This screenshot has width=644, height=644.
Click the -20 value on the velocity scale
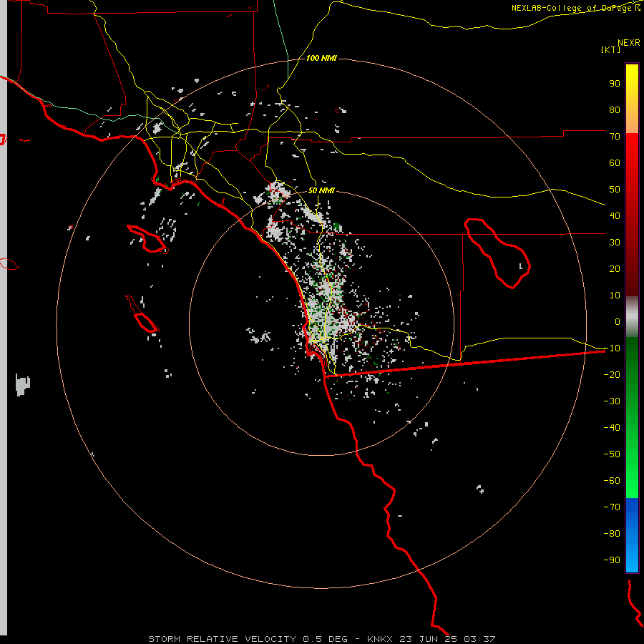tap(612, 374)
